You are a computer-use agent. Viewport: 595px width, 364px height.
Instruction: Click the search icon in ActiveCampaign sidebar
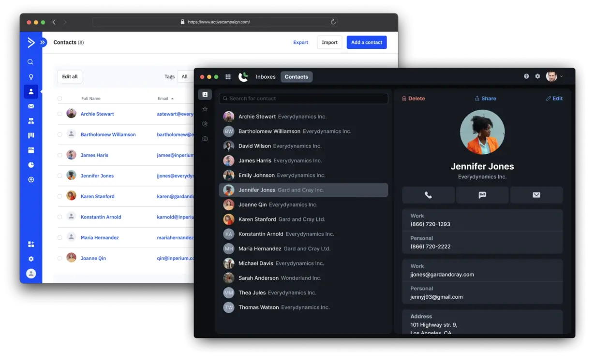click(x=30, y=62)
